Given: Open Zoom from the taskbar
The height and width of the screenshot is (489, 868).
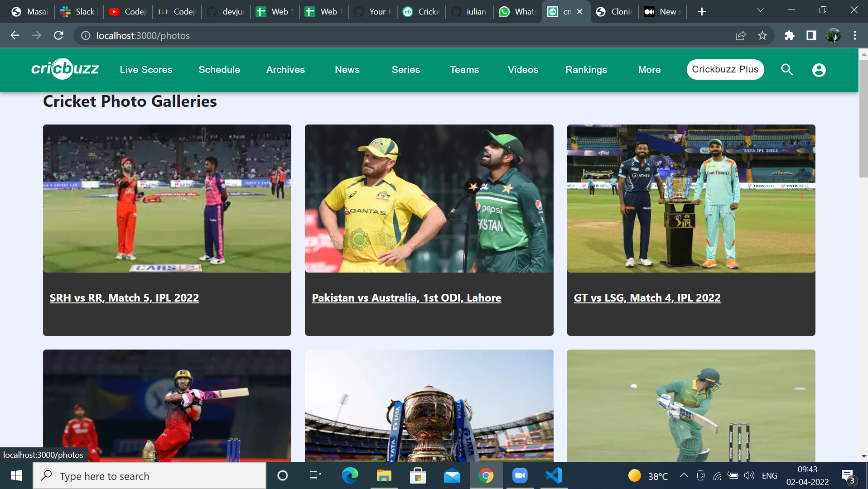Looking at the screenshot, I should point(520,475).
